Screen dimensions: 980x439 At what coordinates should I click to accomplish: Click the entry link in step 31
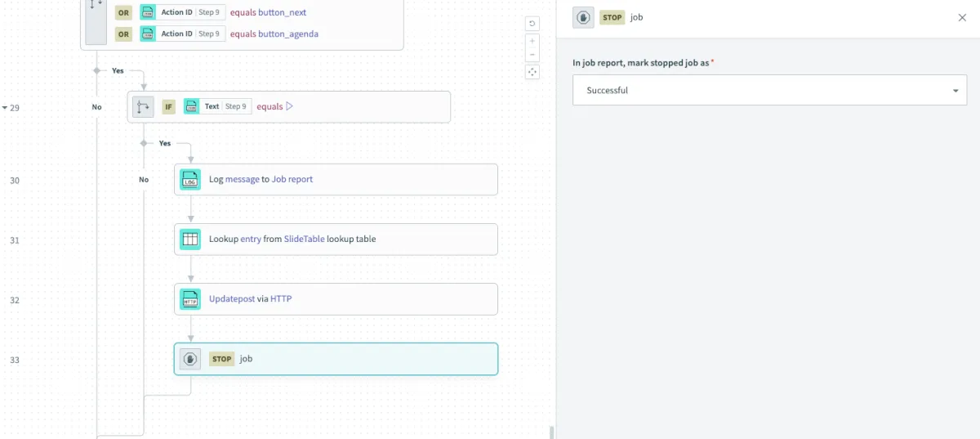251,239
